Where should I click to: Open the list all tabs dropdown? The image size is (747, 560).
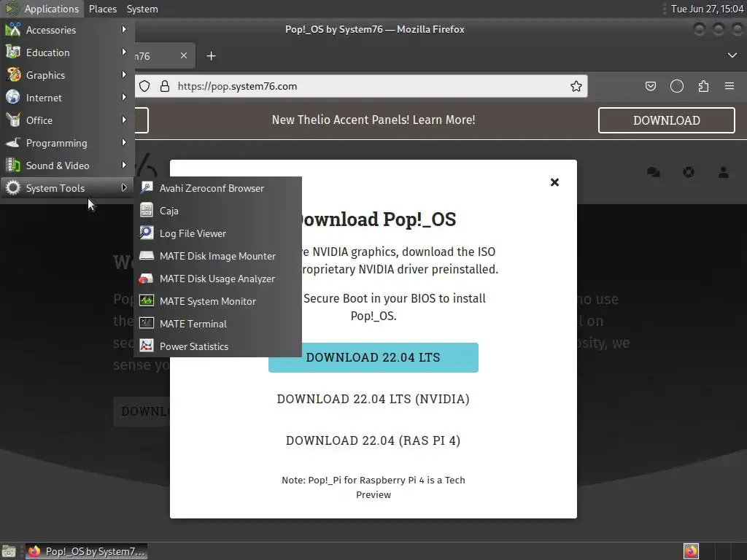pos(732,55)
